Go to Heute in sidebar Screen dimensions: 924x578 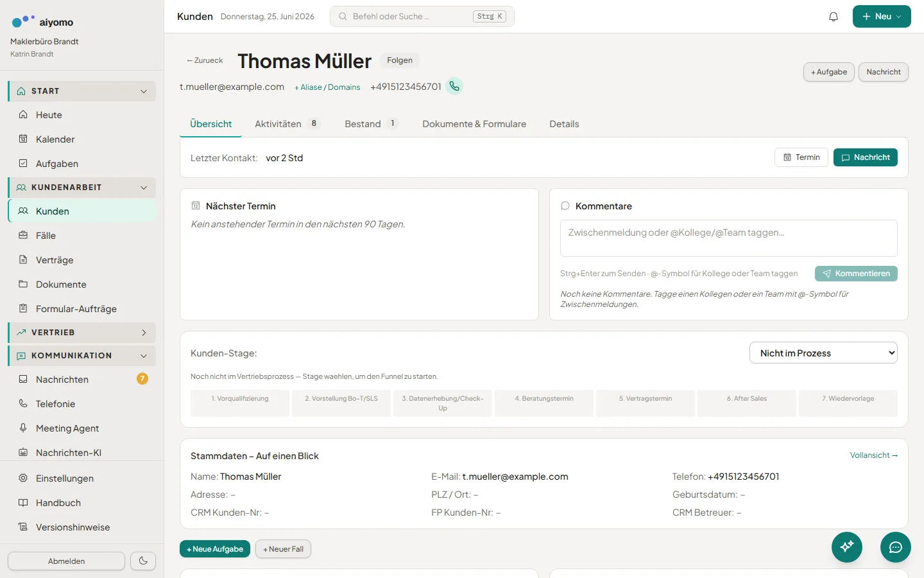click(x=82, y=115)
